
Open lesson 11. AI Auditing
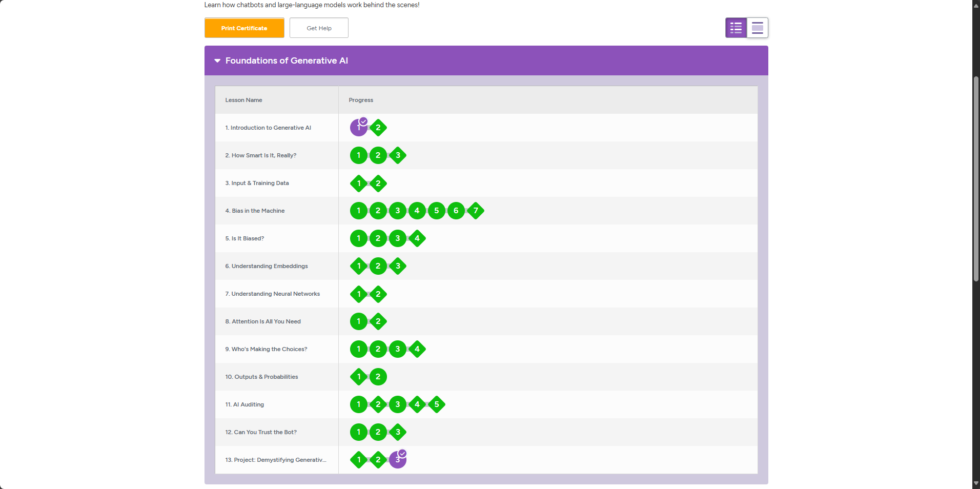coord(244,404)
